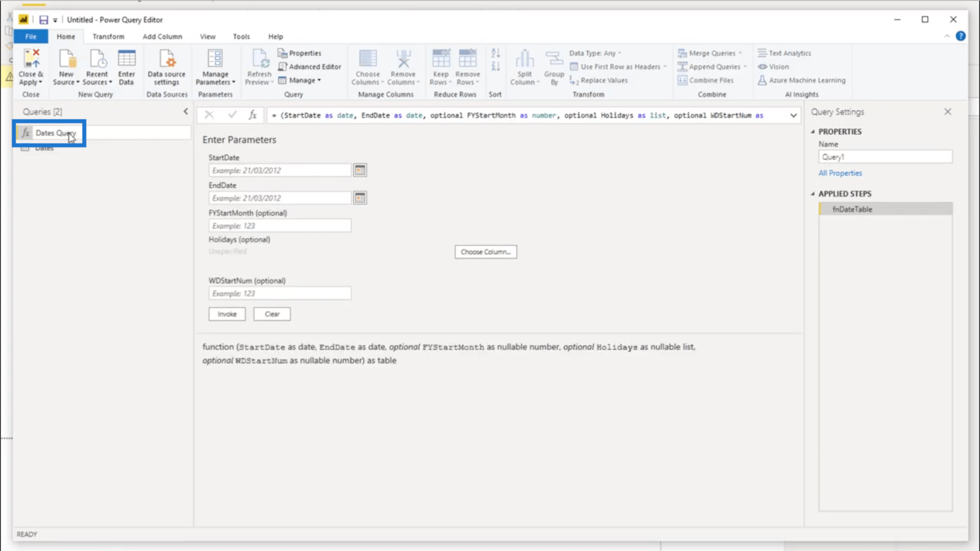Sort descending with the Z-A icon
Screen dimensions: 980x551
(x=496, y=66)
